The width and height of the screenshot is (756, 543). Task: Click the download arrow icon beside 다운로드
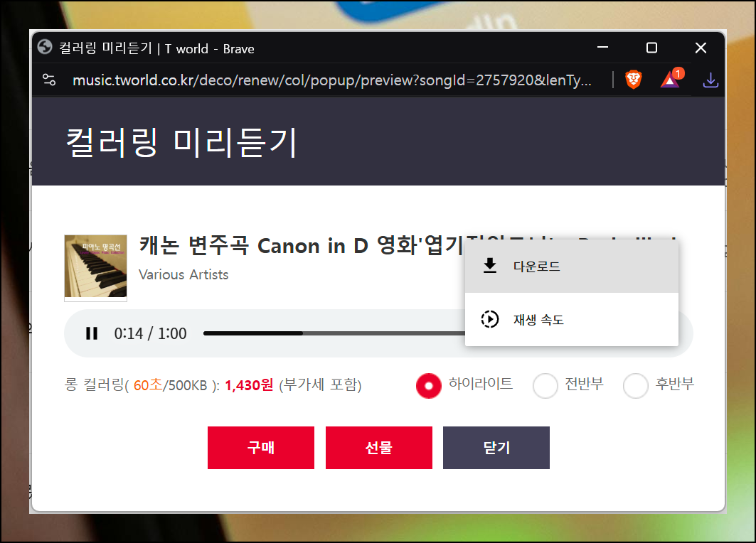click(x=490, y=266)
